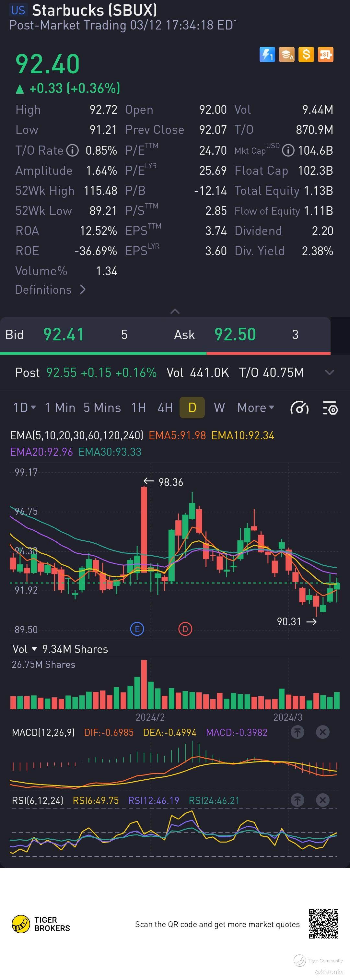Tap the stacked coins badge icon
The image size is (350, 980).
click(286, 54)
